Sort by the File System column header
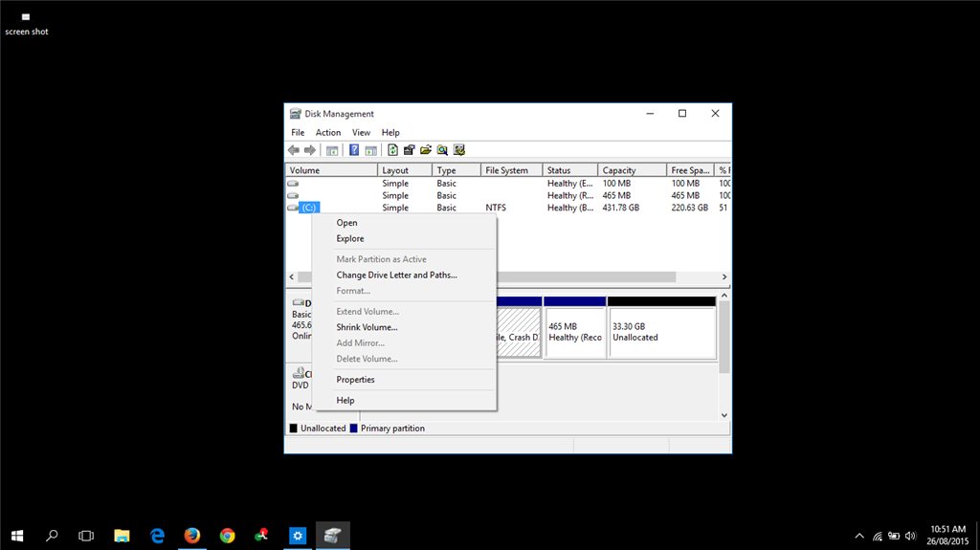Image resolution: width=980 pixels, height=550 pixels. (x=511, y=170)
